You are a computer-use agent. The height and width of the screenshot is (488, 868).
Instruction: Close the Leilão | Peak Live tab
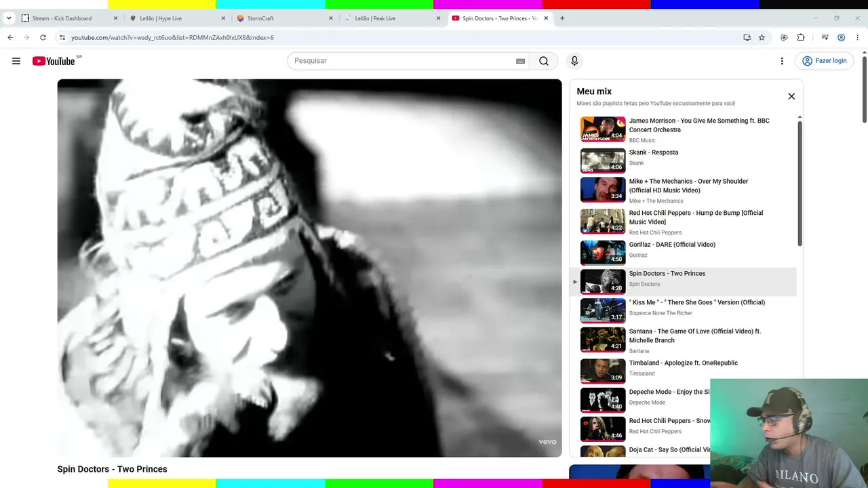point(438,18)
